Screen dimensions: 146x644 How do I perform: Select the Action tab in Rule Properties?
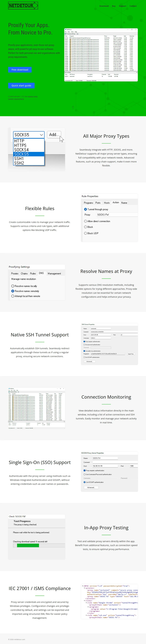[x=116, y=203]
